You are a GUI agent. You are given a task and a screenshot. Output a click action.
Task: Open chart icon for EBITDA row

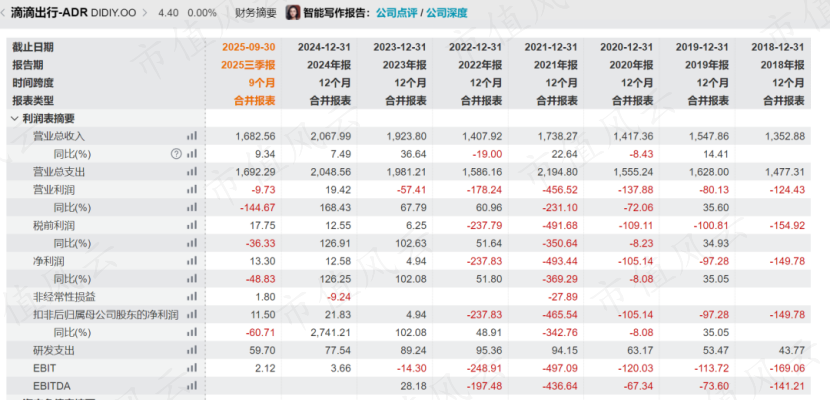[192, 386]
